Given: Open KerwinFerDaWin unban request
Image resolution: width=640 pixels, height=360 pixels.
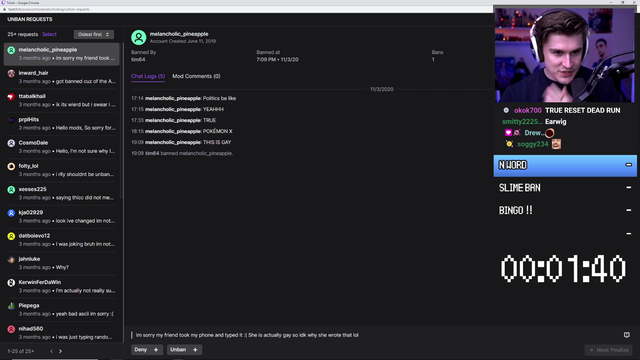Looking at the screenshot, I should 62,287.
